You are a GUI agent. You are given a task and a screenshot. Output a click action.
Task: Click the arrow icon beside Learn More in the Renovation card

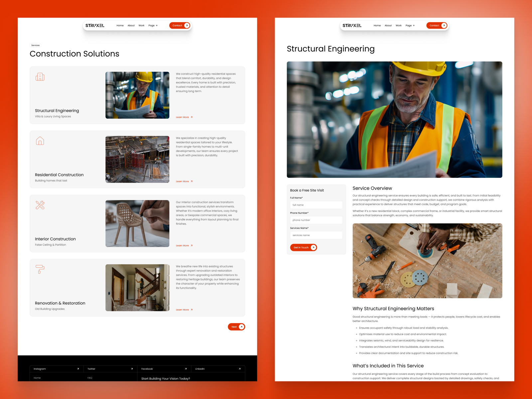point(192,310)
